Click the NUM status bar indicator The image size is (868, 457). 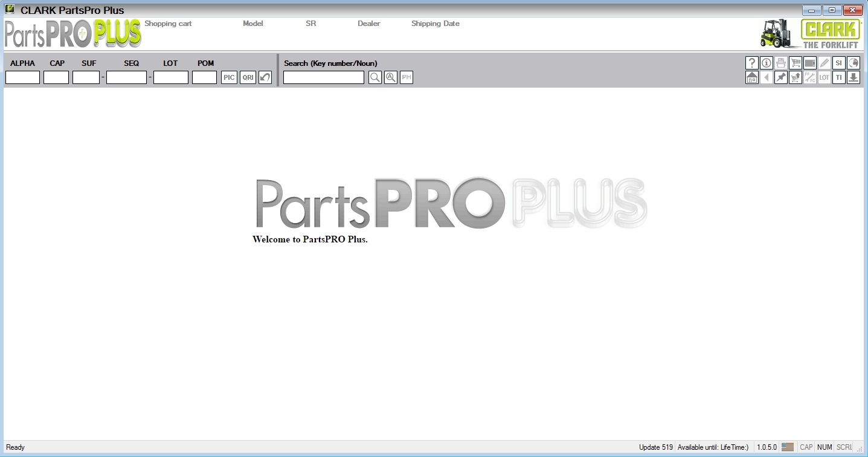coord(825,447)
